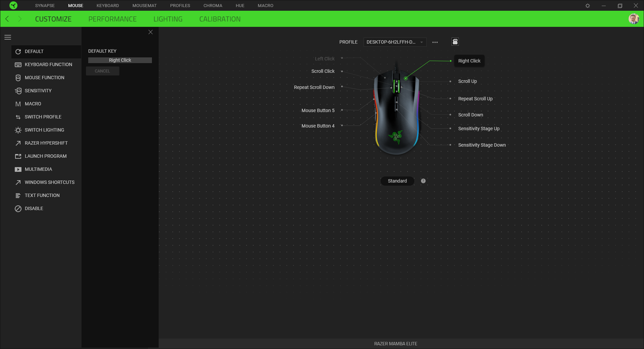The width and height of the screenshot is (644, 349).
Task: Click the Mouse tab
Action: 75,6
